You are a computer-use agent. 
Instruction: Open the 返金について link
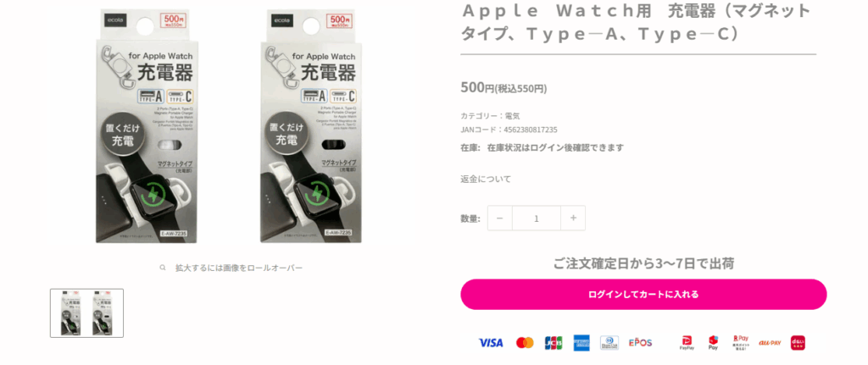pos(486,179)
